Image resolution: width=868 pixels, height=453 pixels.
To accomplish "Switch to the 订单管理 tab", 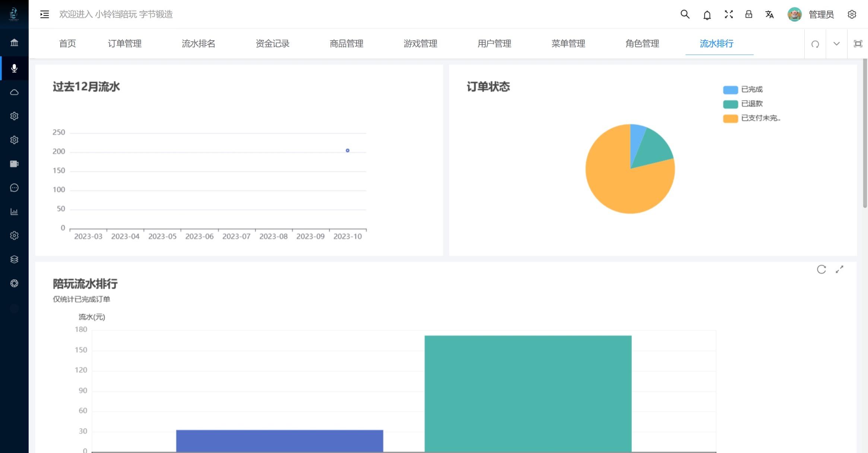I will [125, 44].
